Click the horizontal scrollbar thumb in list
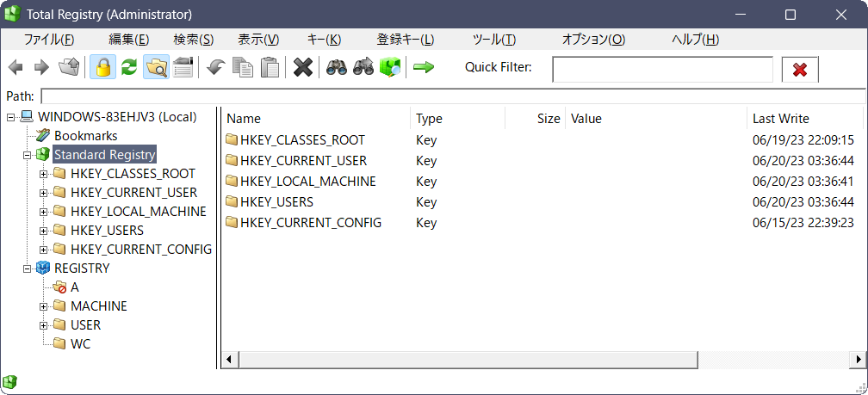This screenshot has height=395, width=868. [x=468, y=360]
